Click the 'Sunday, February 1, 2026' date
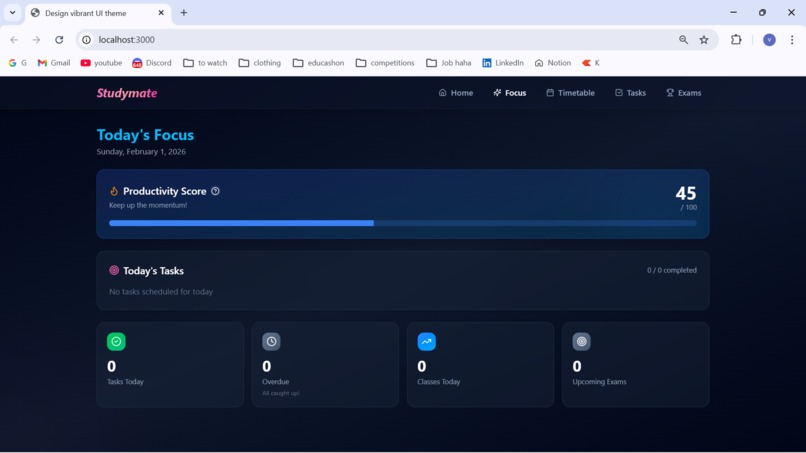The height and width of the screenshot is (453, 806). [x=141, y=152]
